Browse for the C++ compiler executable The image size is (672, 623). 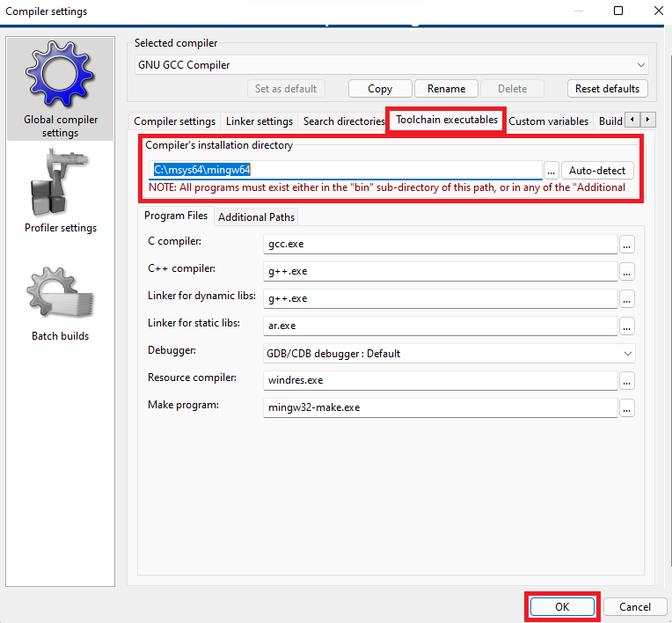pyautogui.click(x=626, y=272)
